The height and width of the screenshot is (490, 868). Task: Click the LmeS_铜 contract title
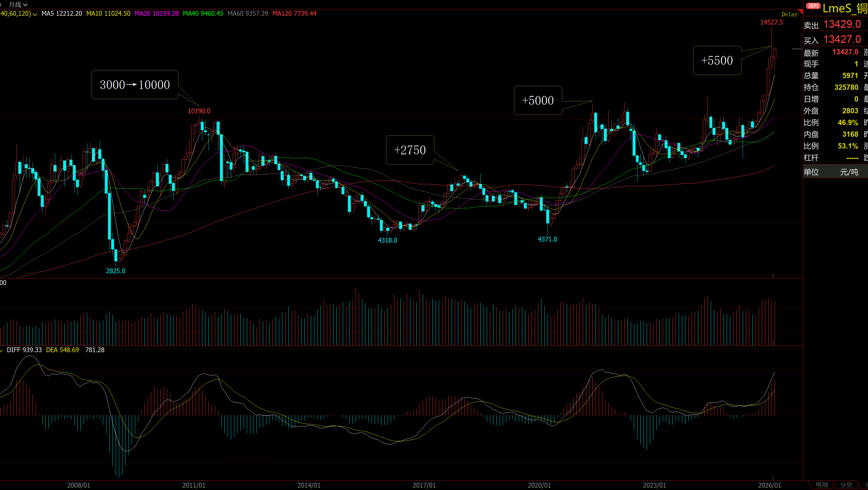pos(845,8)
